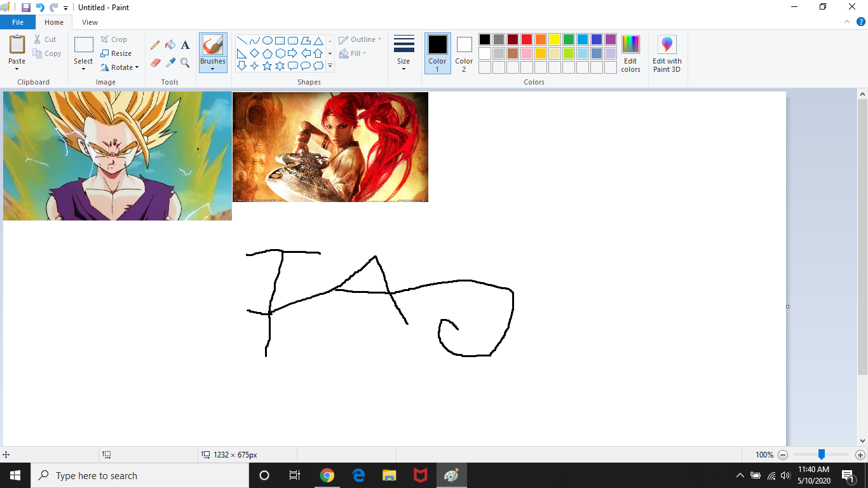Select the Magnifier tool
Screen dimensions: 868x488
tap(185, 62)
